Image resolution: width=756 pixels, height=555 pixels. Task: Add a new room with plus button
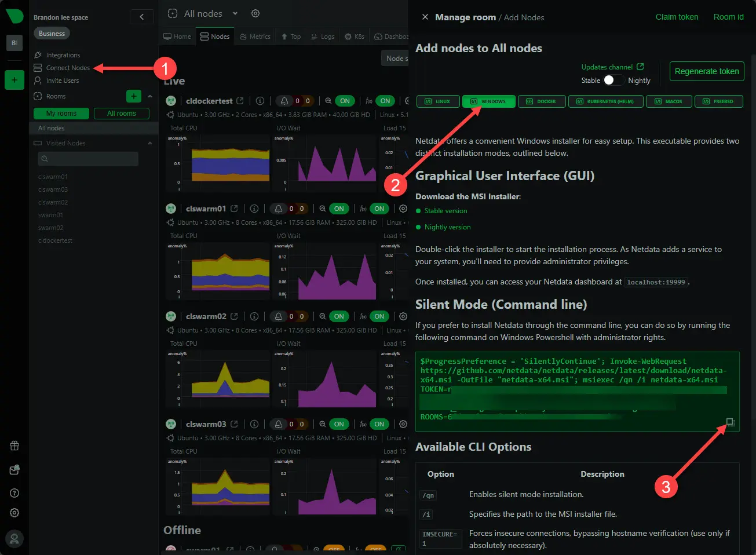134,96
